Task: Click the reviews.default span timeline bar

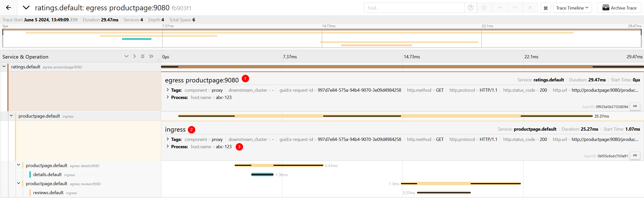Action: [x=444, y=193]
